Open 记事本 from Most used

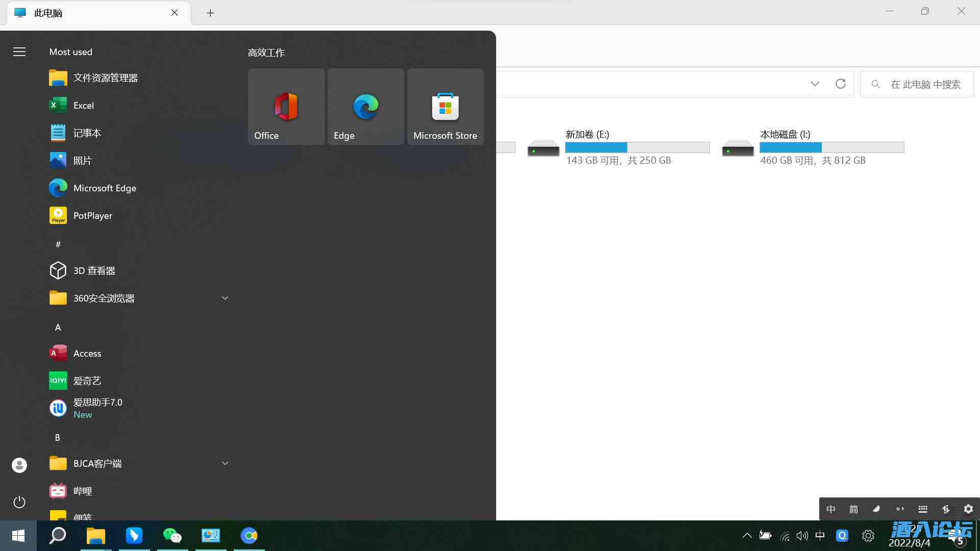point(87,133)
